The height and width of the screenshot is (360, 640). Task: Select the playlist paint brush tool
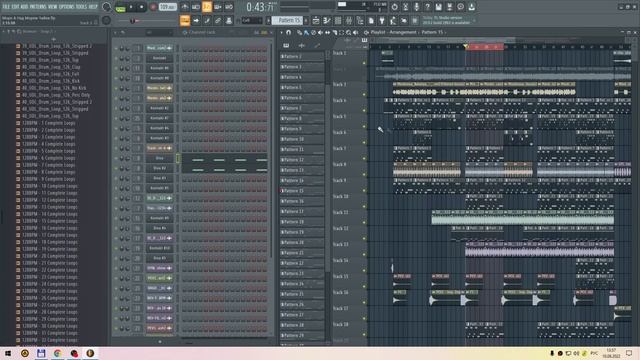[306, 32]
